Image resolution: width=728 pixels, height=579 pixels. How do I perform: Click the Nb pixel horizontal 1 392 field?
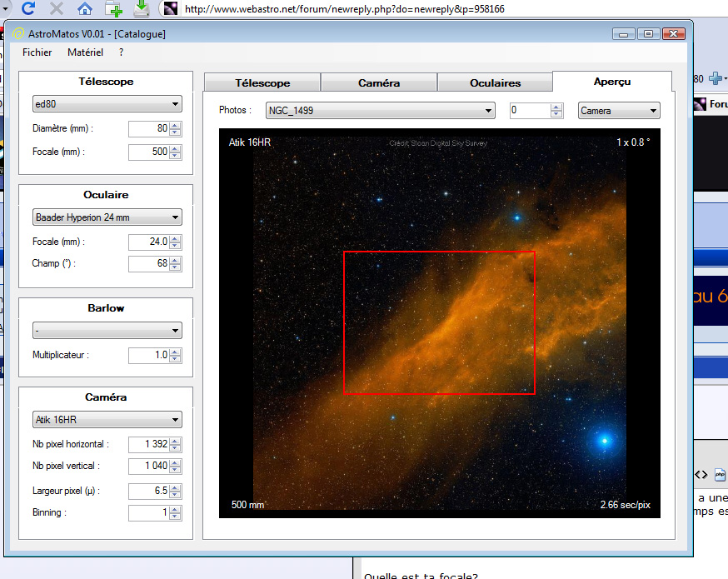148,444
